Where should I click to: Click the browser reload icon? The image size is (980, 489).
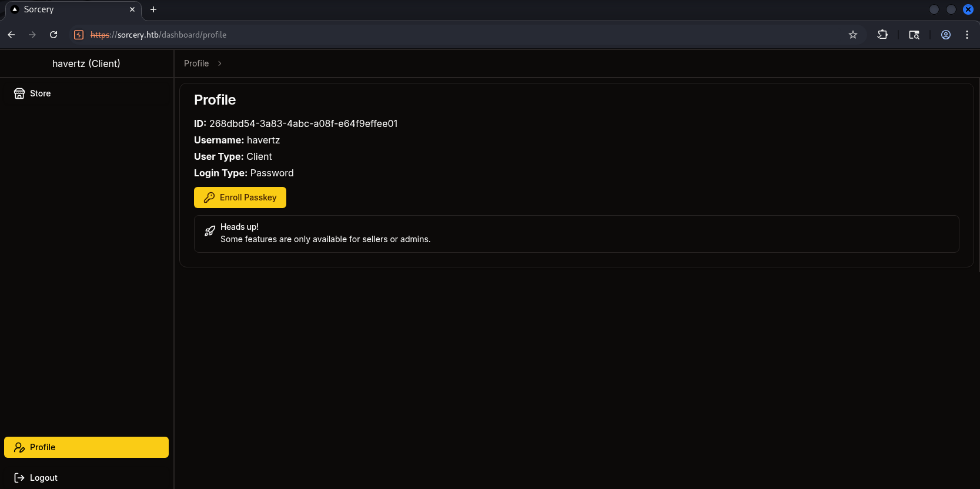[x=53, y=35]
